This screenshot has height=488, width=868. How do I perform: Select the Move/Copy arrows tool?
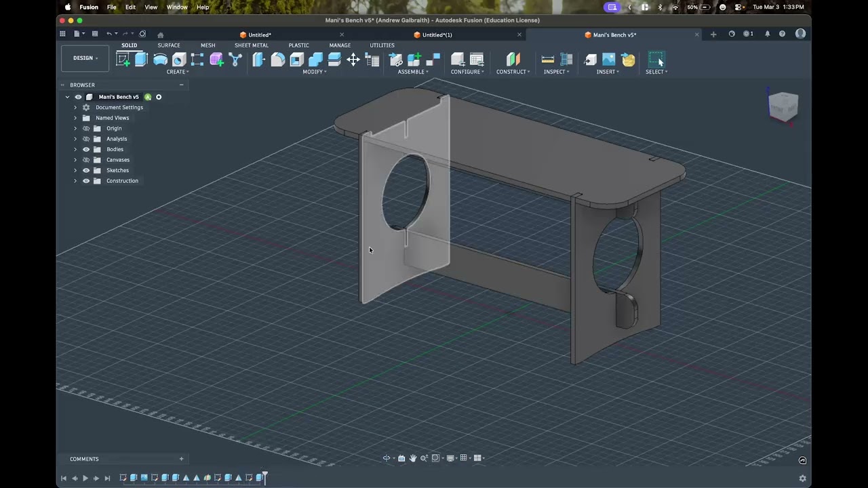pyautogui.click(x=353, y=60)
